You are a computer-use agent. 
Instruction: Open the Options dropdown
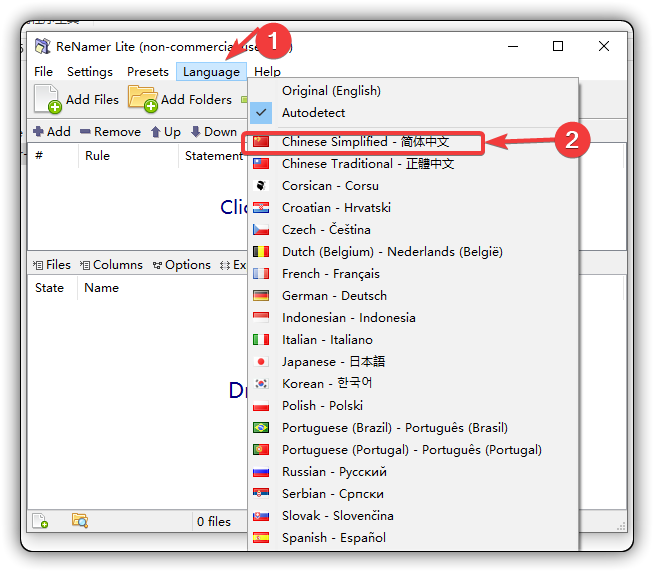181,265
